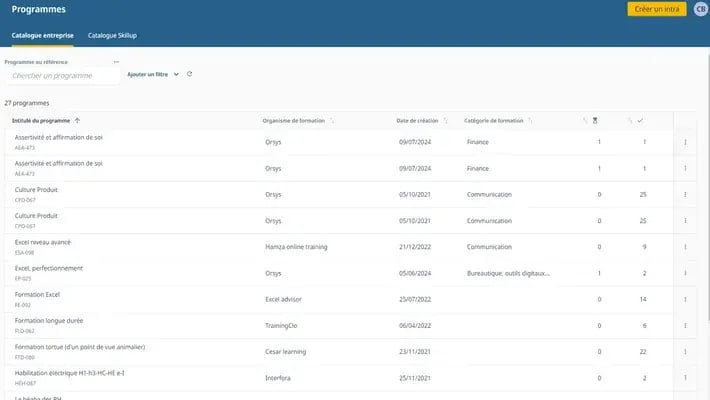Sort by Organisme de formation arrows
710x400 pixels.
[x=332, y=120]
